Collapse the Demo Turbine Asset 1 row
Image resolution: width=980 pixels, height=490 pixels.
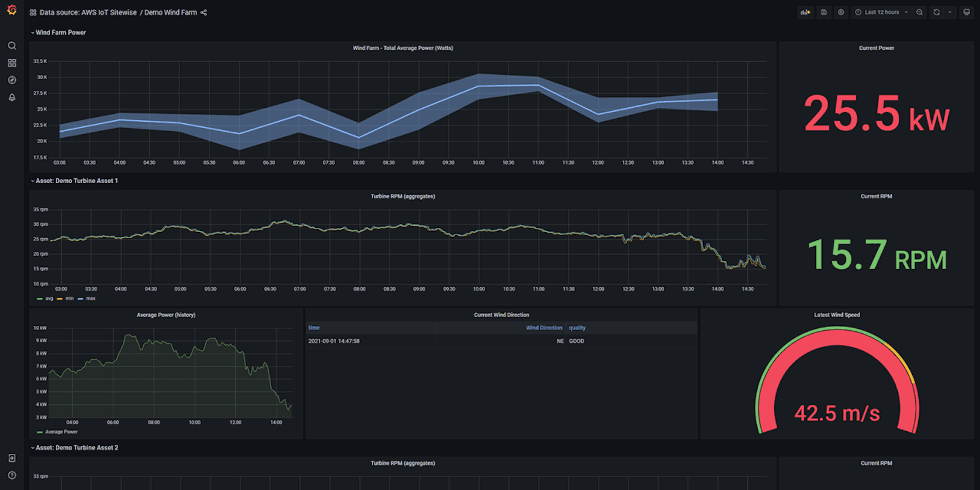pyautogui.click(x=76, y=181)
